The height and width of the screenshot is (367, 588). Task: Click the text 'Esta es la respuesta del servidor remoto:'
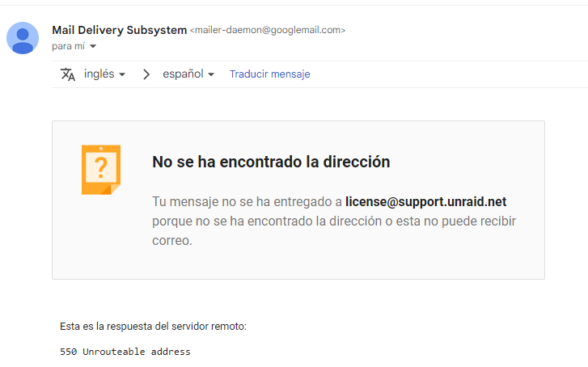coord(153,326)
